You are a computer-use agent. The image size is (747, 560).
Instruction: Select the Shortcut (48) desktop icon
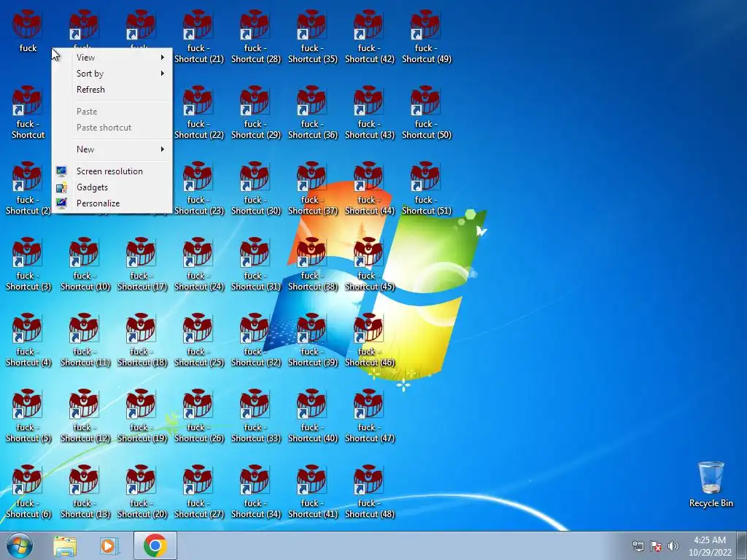(370, 492)
